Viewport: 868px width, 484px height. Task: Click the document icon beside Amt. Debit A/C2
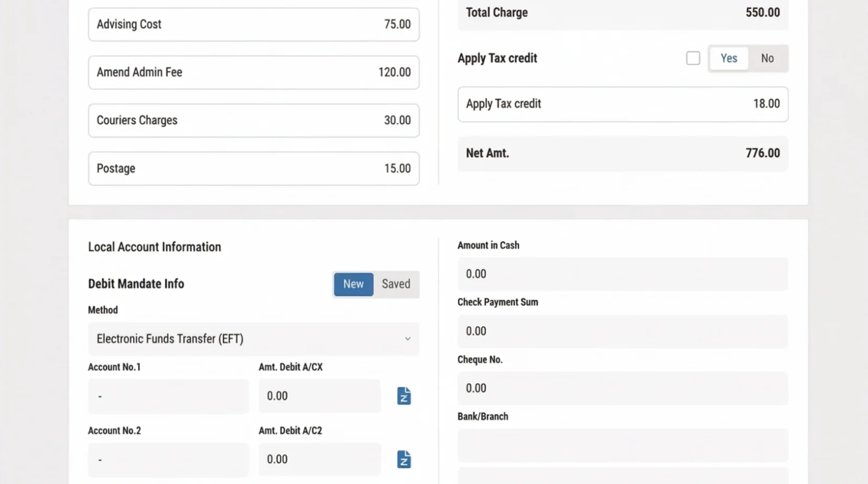point(404,459)
